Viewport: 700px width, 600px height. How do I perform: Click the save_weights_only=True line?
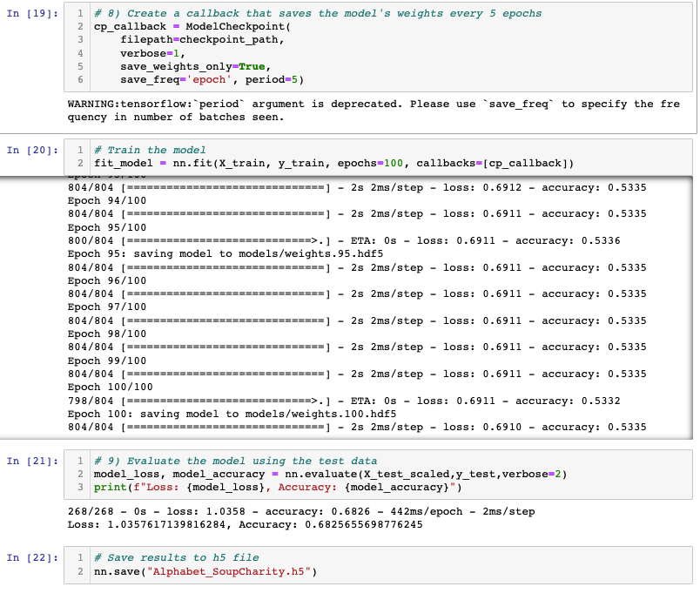tap(195, 66)
